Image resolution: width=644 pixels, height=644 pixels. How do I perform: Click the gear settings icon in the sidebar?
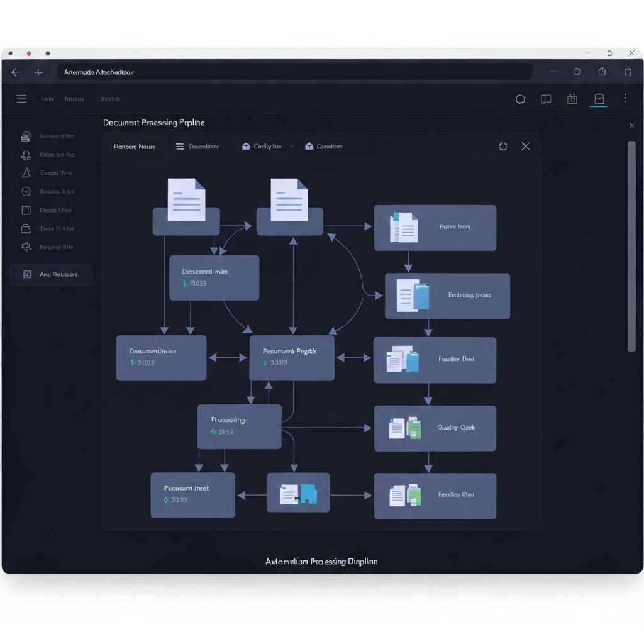[x=26, y=247]
